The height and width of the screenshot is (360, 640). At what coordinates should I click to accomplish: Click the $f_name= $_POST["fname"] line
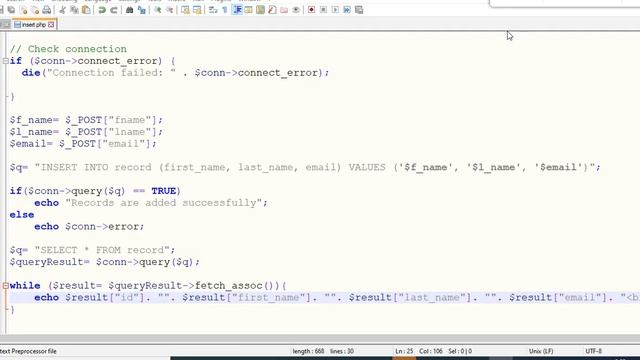pyautogui.click(x=86, y=120)
